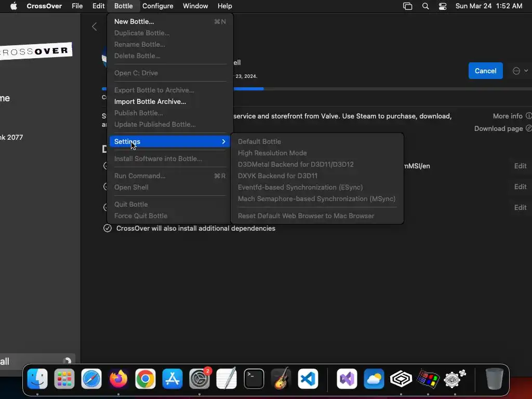Open the Window menu
532x399 pixels.
point(195,6)
